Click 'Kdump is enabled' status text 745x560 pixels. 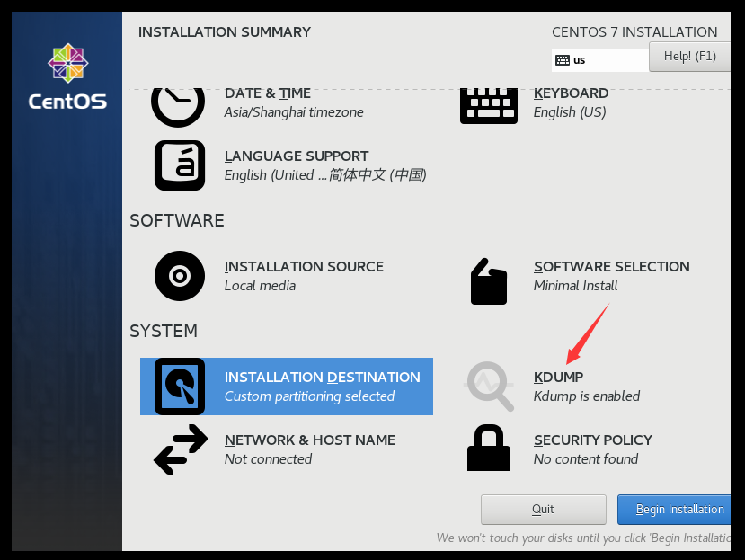pyautogui.click(x=586, y=396)
